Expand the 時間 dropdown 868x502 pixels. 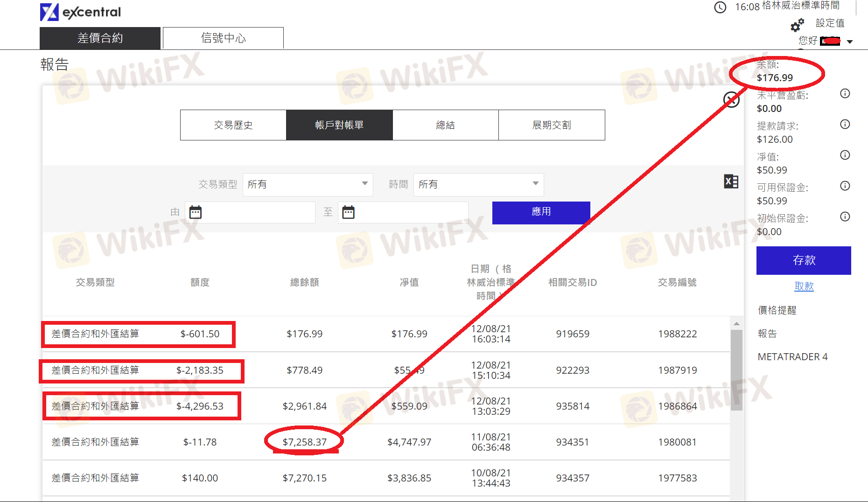pos(478,184)
